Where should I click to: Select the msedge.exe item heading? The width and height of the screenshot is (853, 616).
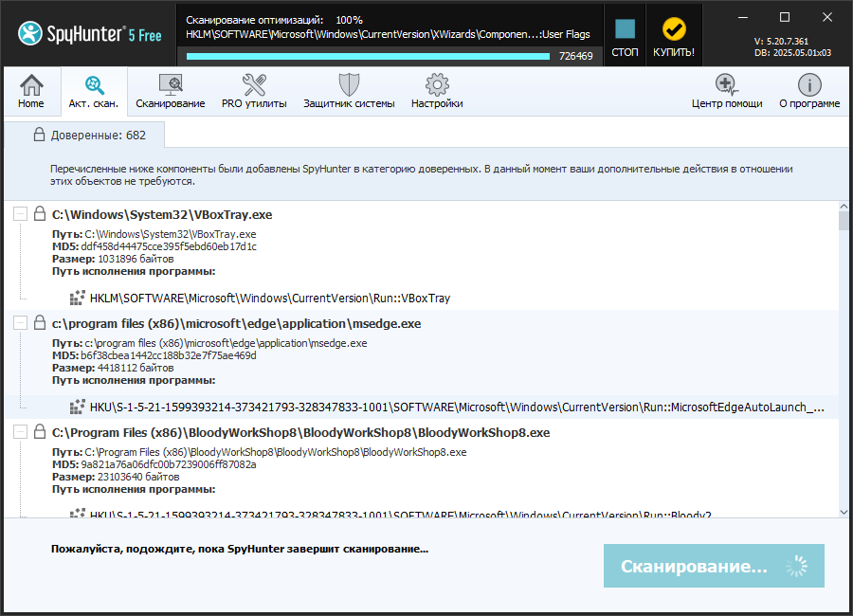pos(236,323)
